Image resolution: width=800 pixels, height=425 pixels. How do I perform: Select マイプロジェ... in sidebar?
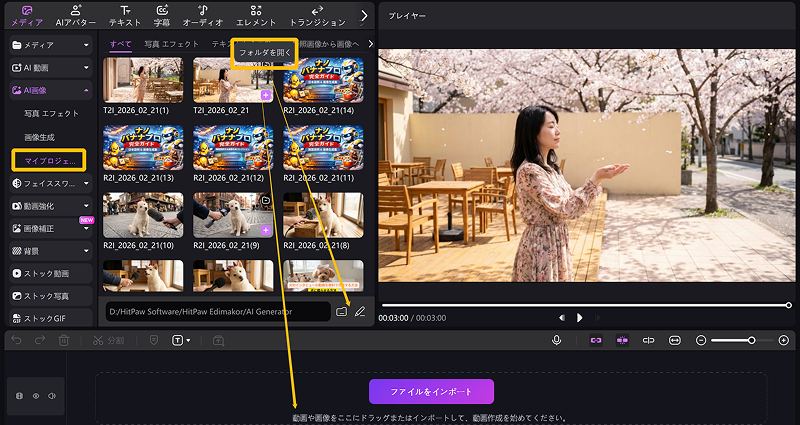click(49, 161)
